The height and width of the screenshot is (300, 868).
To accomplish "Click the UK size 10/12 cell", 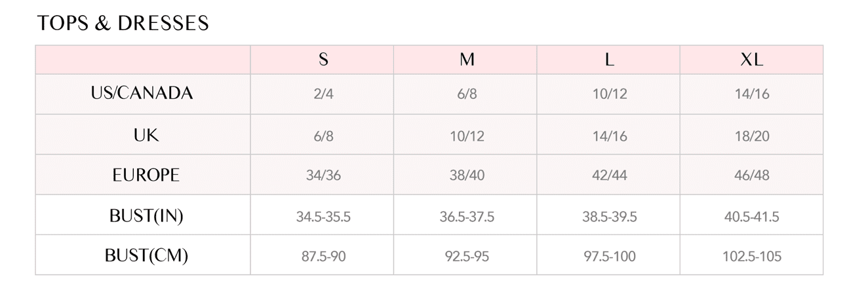I will point(466,136).
